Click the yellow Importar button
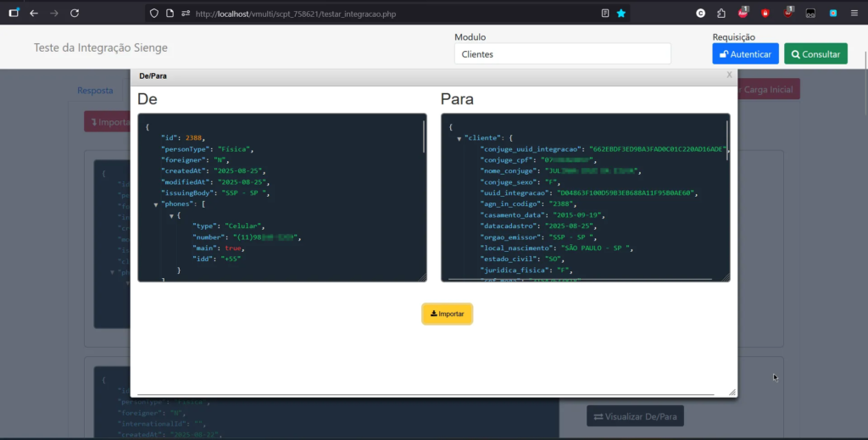This screenshot has width=868, height=440. pos(447,314)
